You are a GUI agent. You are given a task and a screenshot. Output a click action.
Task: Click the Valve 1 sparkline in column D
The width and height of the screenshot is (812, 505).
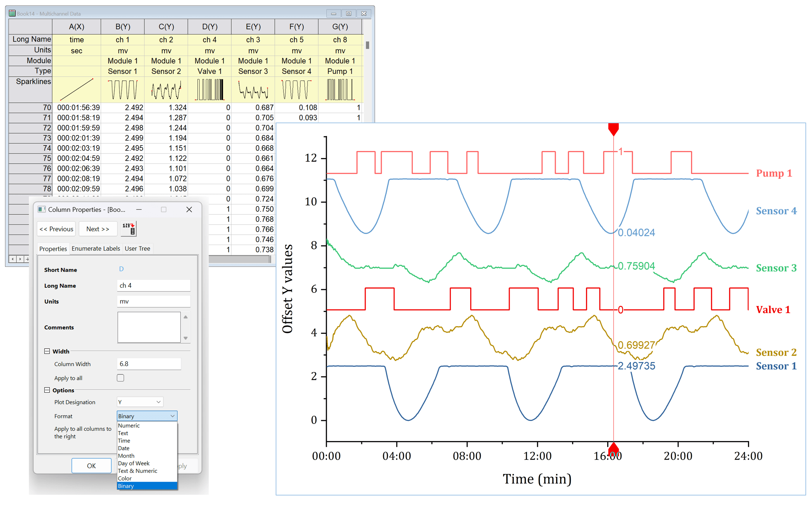[209, 90]
